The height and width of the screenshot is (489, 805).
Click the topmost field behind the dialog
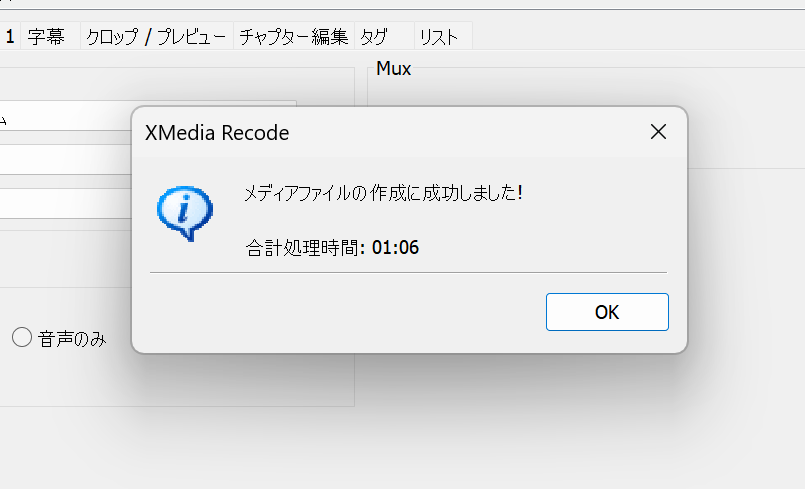point(66,117)
